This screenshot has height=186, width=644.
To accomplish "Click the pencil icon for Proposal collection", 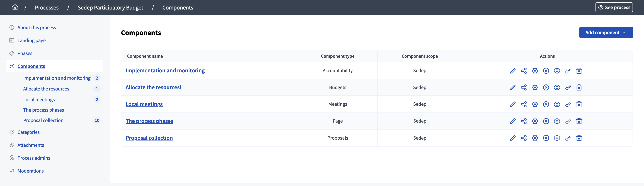I will coord(512,138).
